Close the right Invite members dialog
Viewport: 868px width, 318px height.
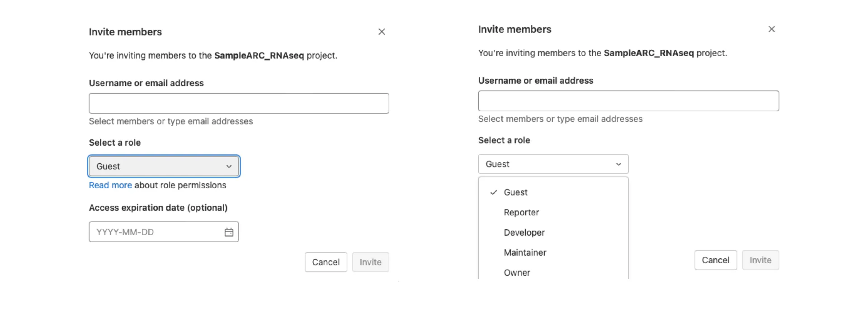tap(772, 29)
